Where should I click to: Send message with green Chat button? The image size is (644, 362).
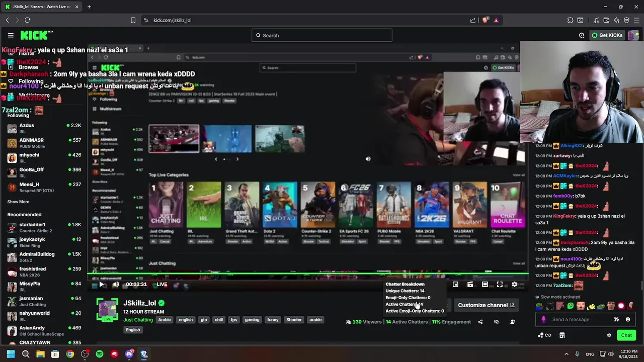coord(626,335)
